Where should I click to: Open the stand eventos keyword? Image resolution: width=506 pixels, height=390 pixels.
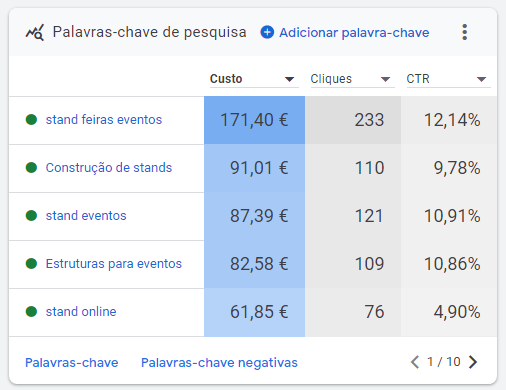(86, 216)
